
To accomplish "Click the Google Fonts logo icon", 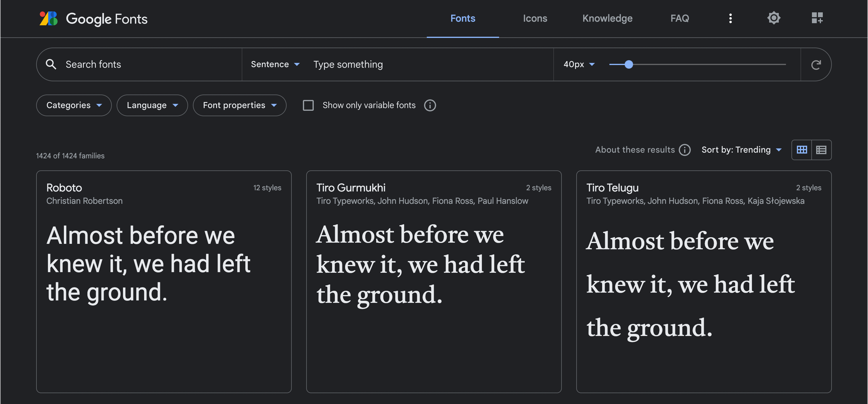I will tap(49, 19).
